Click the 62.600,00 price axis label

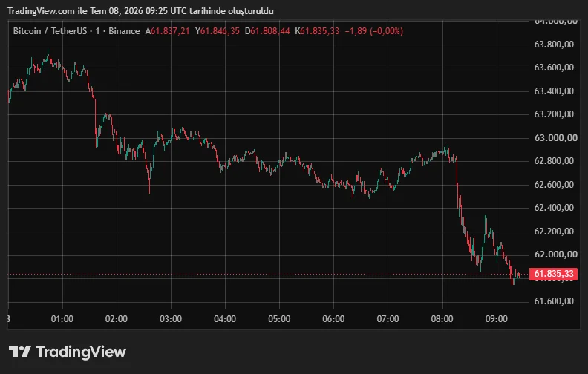click(554, 185)
